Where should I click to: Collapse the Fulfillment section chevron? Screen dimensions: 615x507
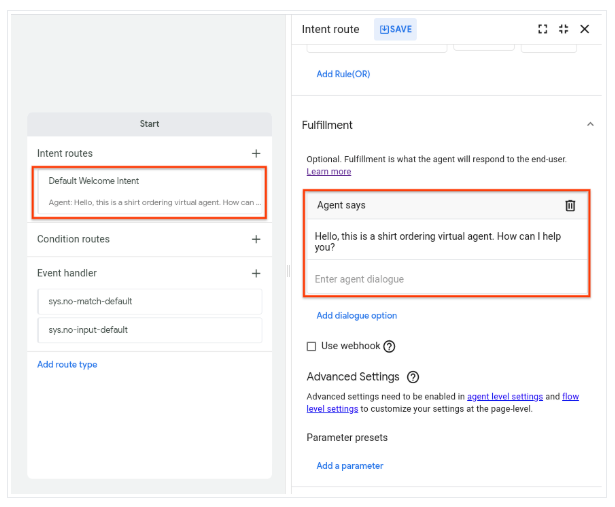click(590, 124)
